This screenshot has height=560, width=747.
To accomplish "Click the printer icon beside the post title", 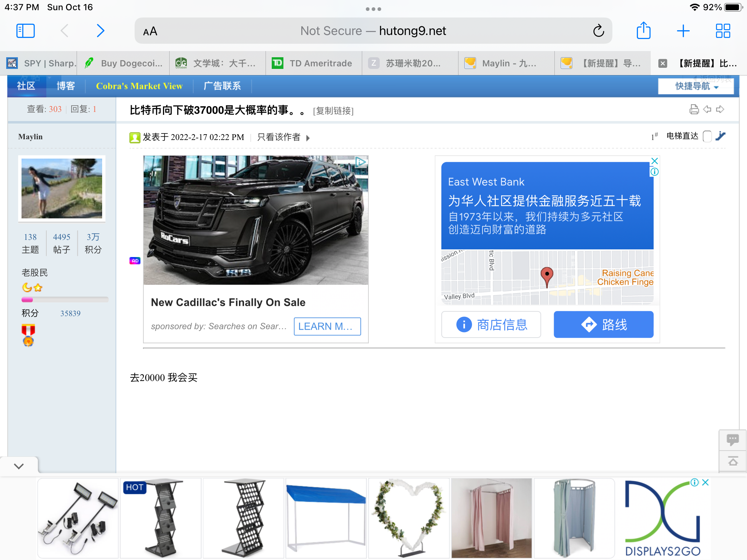I will click(x=694, y=109).
